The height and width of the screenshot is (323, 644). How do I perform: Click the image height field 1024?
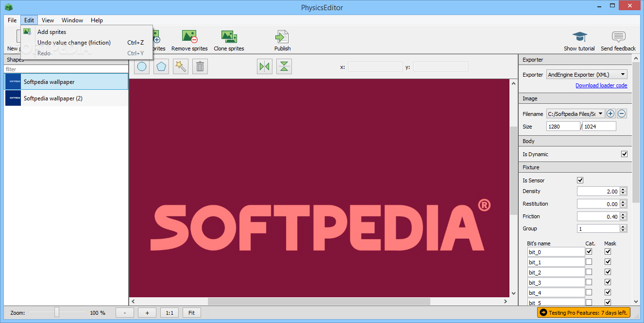coord(599,127)
